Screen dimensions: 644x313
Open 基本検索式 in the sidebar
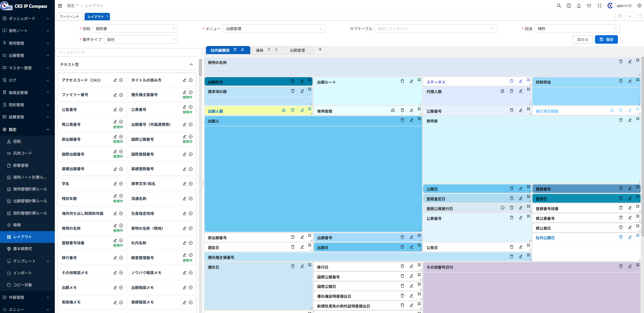27,249
